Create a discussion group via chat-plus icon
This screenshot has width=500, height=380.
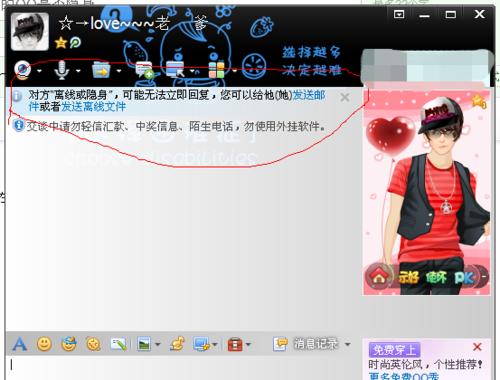point(145,70)
